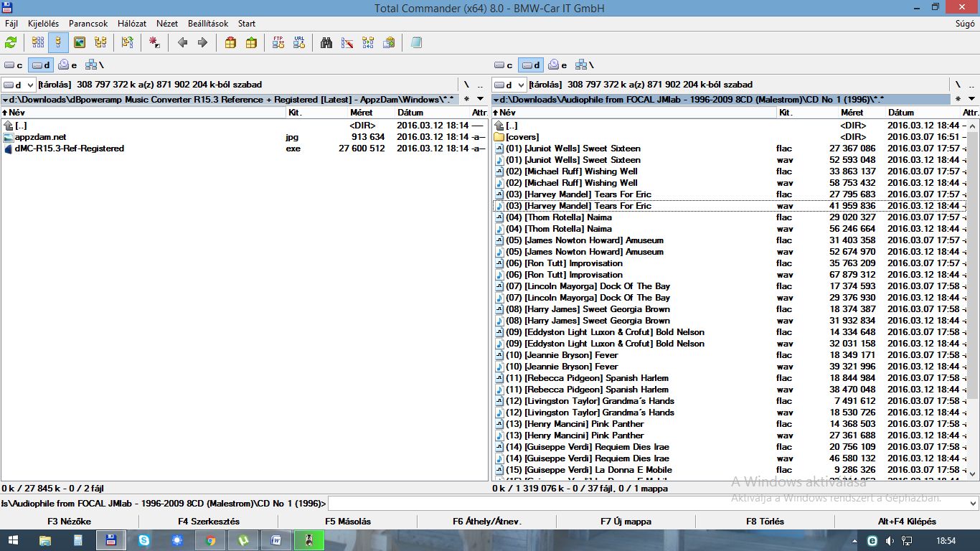980x551 pixels.
Task: Open the Hálózat menu
Action: [x=132, y=24]
